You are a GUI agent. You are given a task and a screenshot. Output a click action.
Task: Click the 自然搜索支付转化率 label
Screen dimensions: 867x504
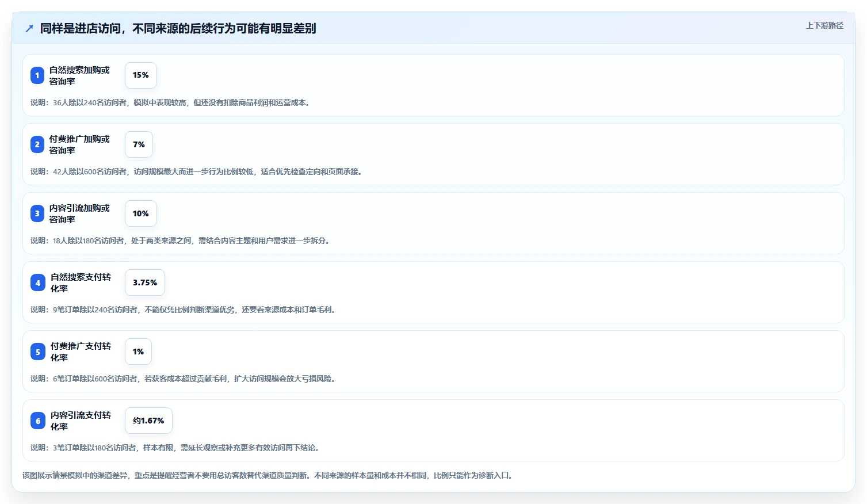[81, 282]
